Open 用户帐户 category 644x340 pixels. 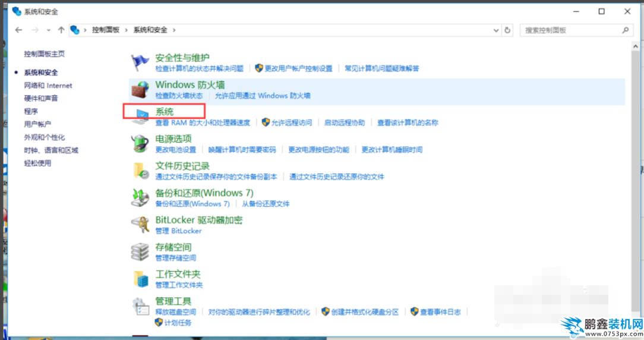coord(37,124)
